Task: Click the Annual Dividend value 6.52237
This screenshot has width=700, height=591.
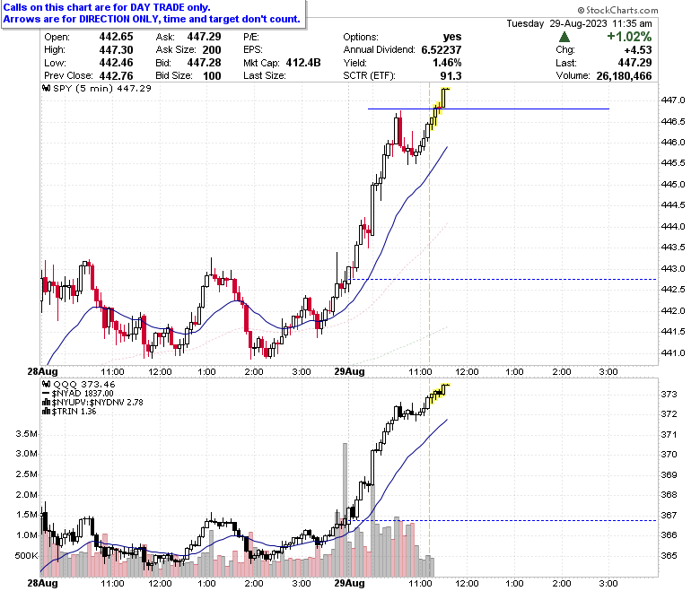Action: (x=442, y=49)
